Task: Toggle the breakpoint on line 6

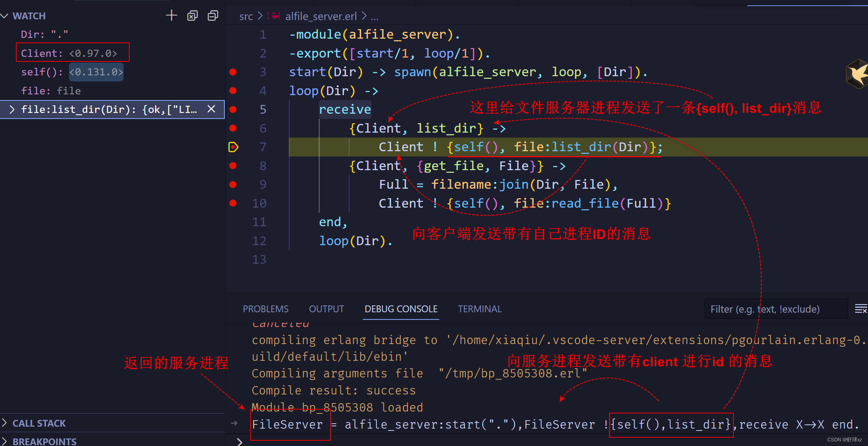Action: 233,128
